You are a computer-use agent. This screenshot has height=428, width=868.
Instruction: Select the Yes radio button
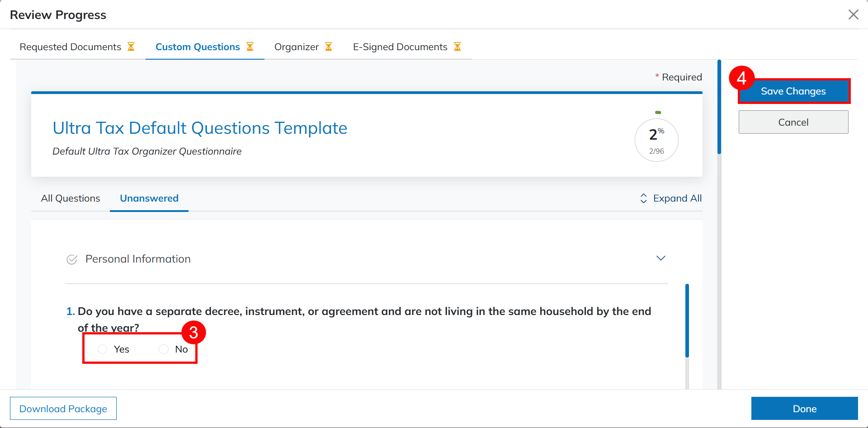103,349
